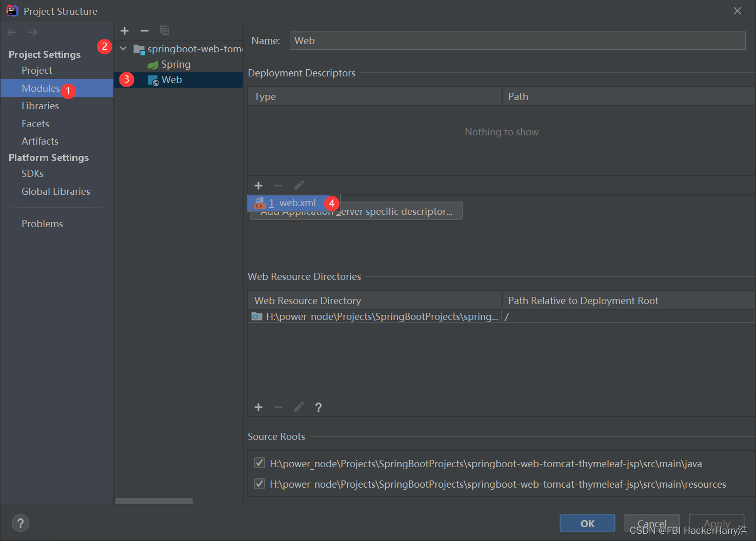
Task: Edit the web resource directory entry
Action: coord(299,407)
